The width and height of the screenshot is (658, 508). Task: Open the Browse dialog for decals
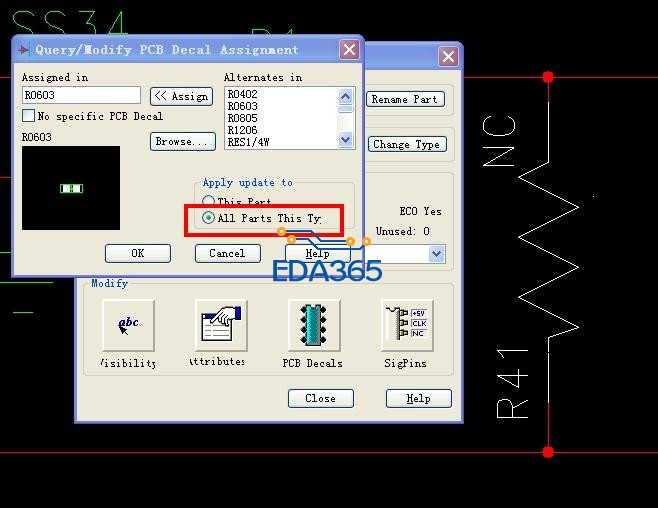tap(183, 141)
